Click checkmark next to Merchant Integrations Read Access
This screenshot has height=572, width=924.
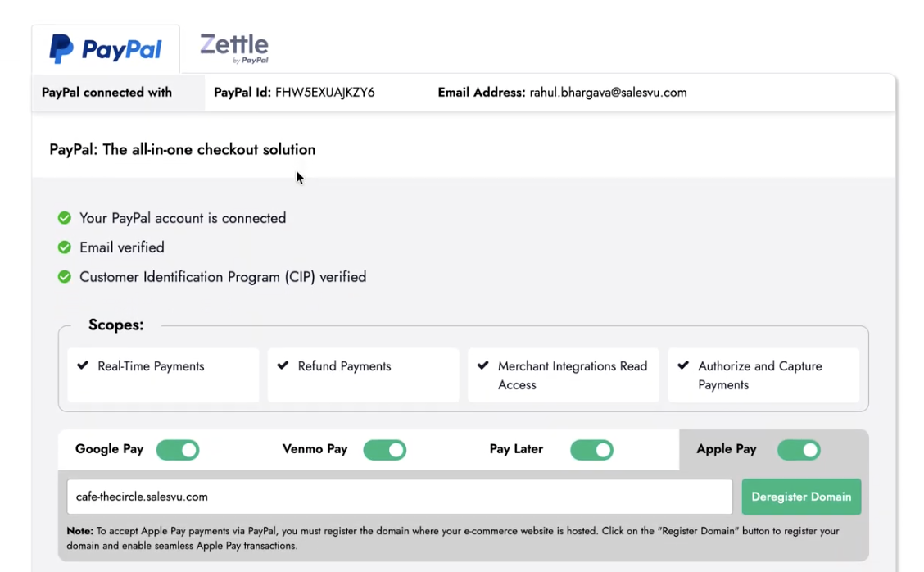[483, 365]
